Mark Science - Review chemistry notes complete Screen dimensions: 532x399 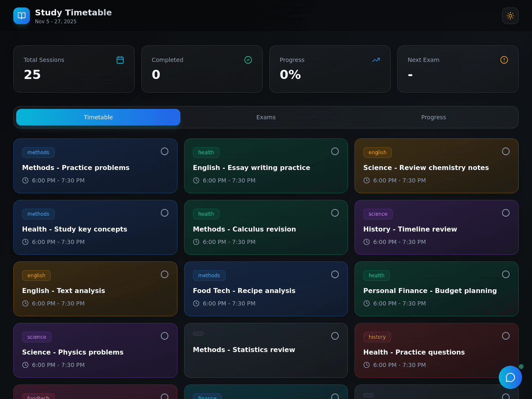click(506, 151)
